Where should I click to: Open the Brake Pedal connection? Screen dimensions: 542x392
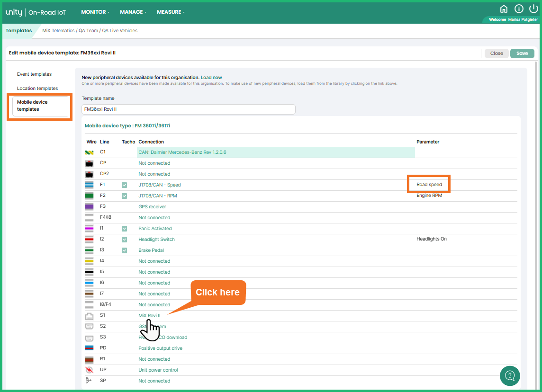151,250
